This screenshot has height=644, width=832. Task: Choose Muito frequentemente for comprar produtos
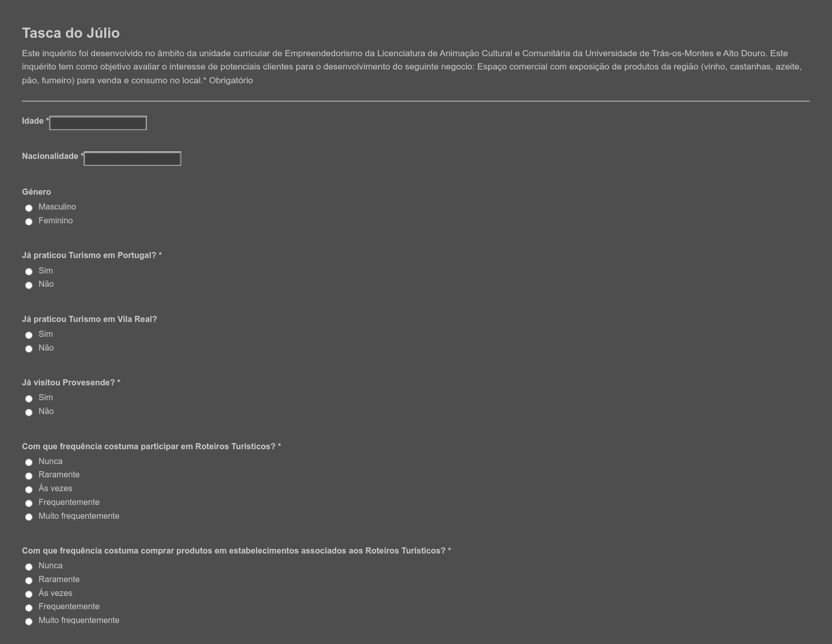point(29,622)
